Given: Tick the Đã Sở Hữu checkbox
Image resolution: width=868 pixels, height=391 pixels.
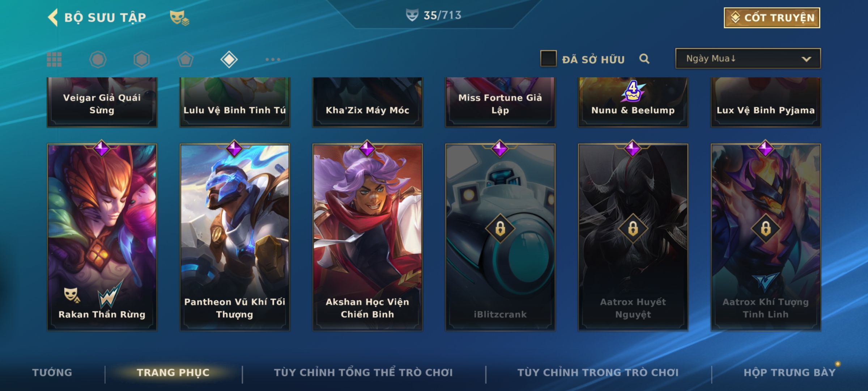Looking at the screenshot, I should (548, 59).
